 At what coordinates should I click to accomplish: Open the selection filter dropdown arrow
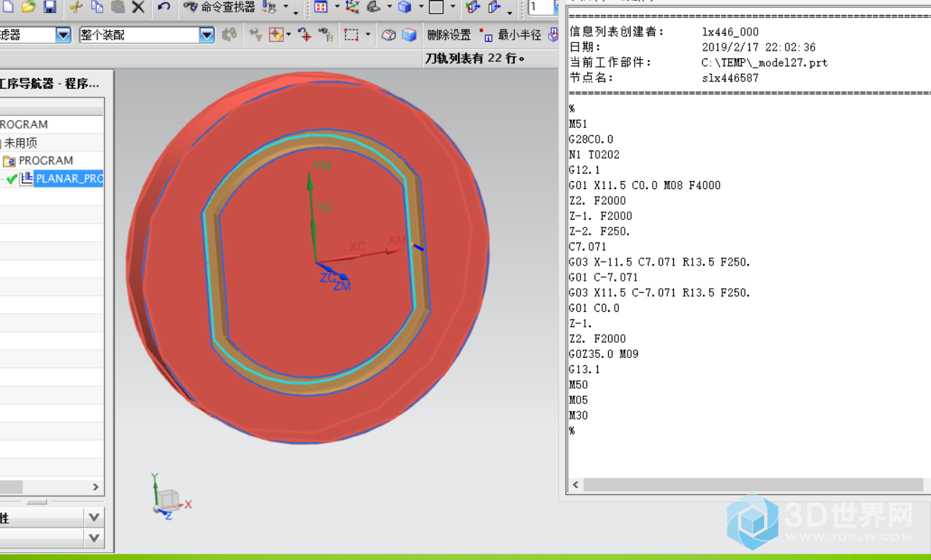[x=64, y=35]
